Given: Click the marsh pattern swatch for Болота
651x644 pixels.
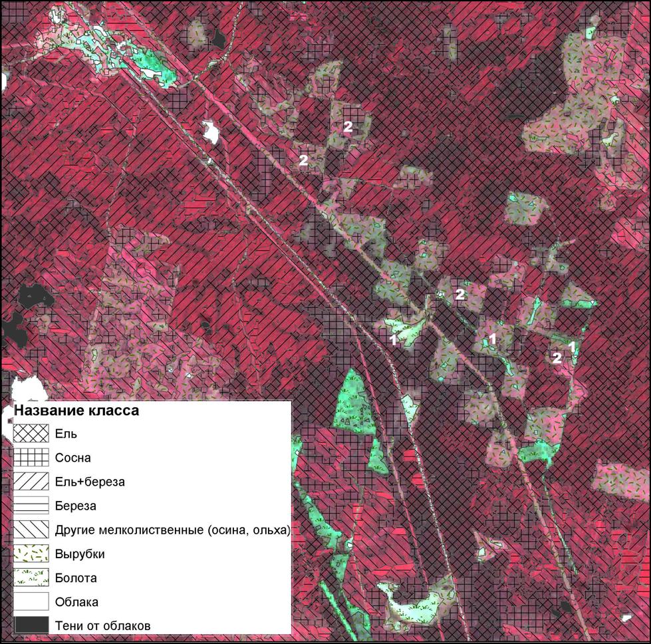Looking at the screenshot, I should tap(31, 577).
